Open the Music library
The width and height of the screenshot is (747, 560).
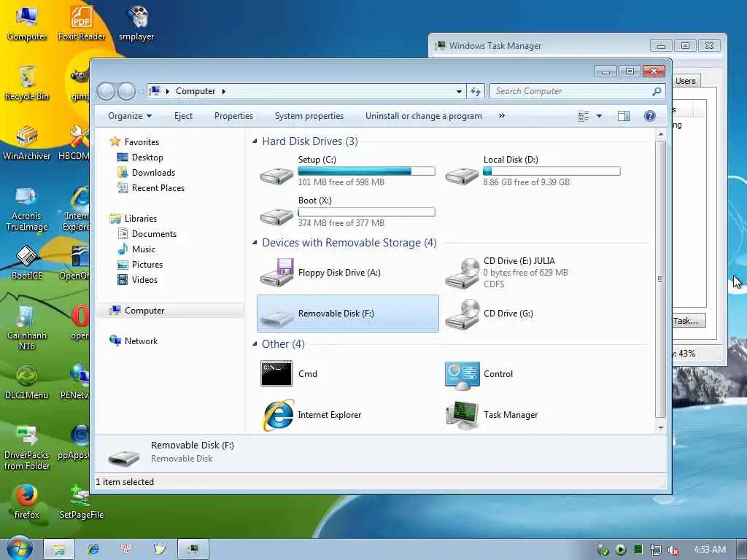click(144, 249)
